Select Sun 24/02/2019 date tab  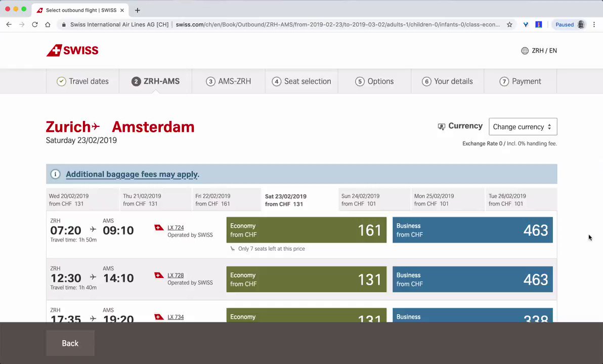pyautogui.click(x=374, y=200)
